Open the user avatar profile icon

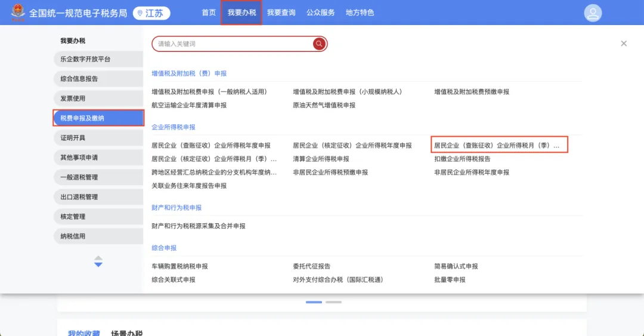click(x=593, y=13)
